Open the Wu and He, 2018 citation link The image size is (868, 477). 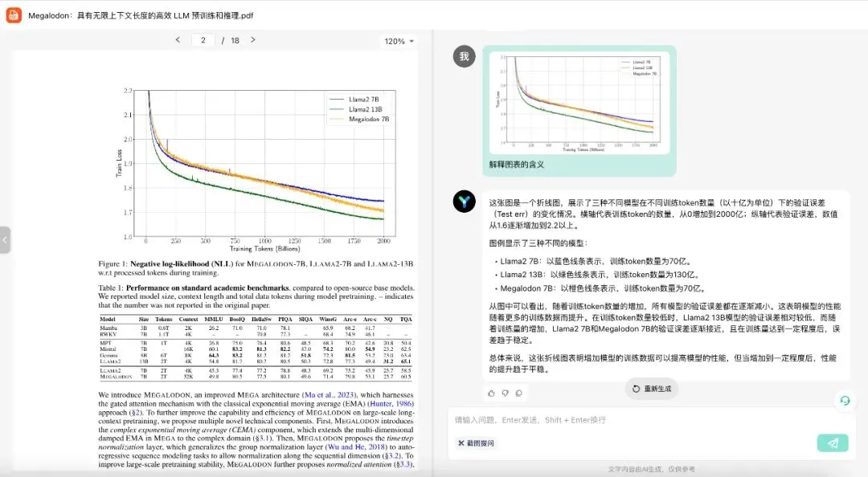click(355, 447)
